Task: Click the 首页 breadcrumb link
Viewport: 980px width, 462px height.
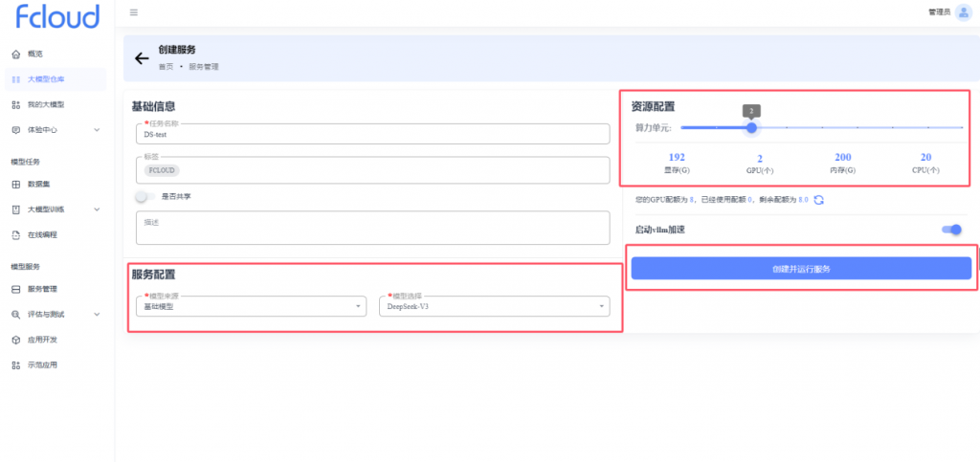Action: [x=166, y=67]
